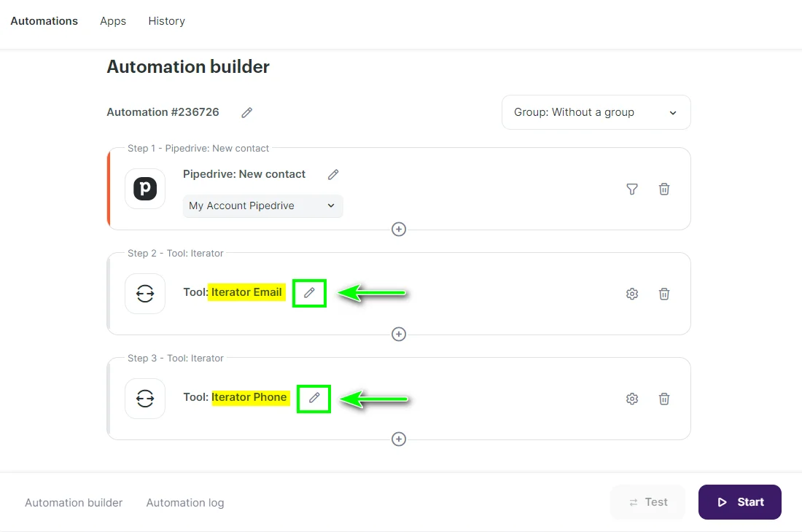The image size is (802, 532).
Task: Expand the My Account Pipedrive account selector
Action: [x=262, y=206]
